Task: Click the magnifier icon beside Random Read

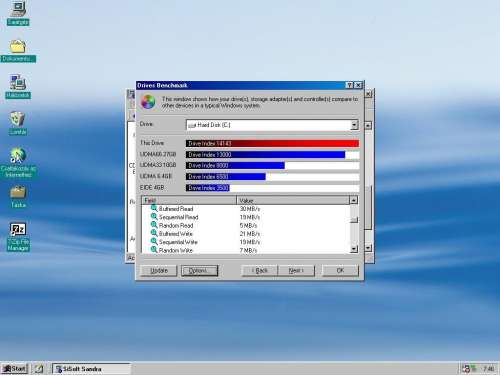Action: (x=154, y=225)
